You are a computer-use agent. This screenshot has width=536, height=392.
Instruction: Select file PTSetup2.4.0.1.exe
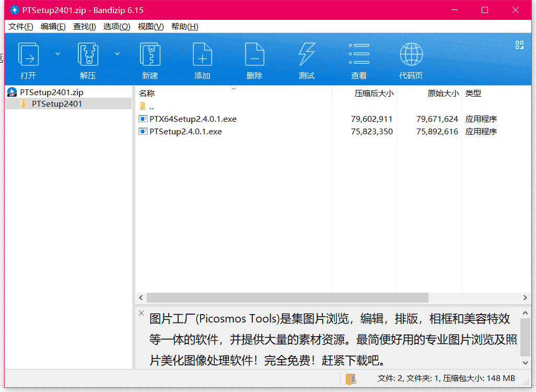click(185, 131)
